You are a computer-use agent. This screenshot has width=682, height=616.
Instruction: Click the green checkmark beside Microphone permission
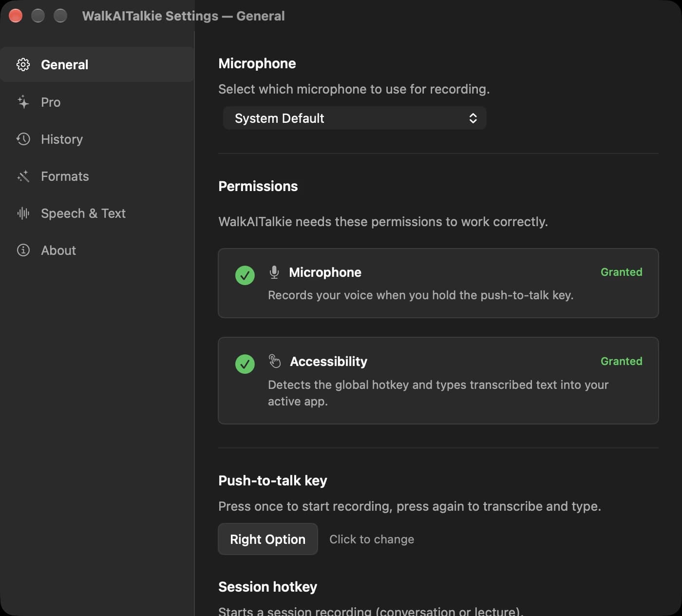tap(245, 275)
